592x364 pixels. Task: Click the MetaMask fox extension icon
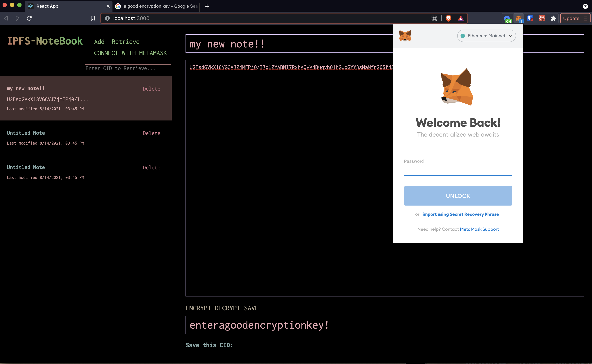(518, 19)
